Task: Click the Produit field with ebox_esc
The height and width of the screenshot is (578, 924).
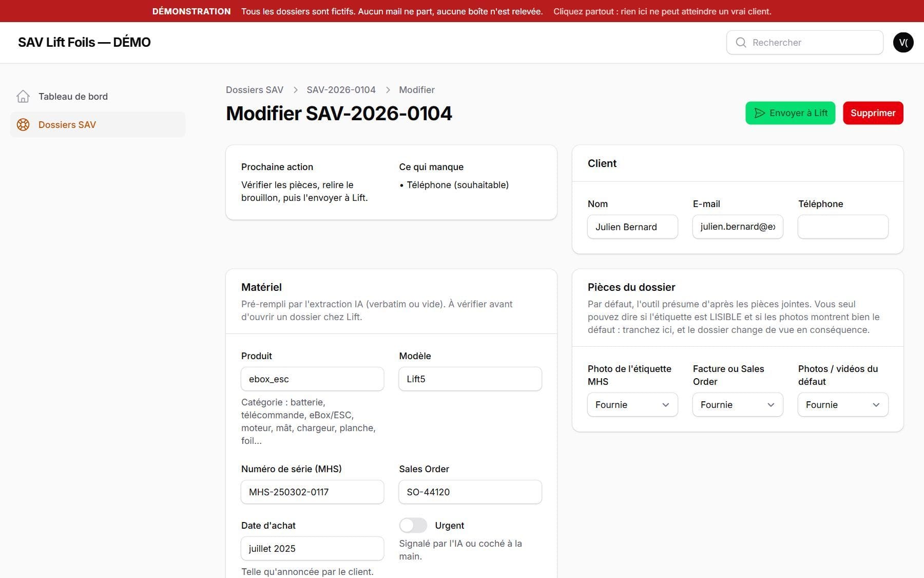Action: (312, 379)
